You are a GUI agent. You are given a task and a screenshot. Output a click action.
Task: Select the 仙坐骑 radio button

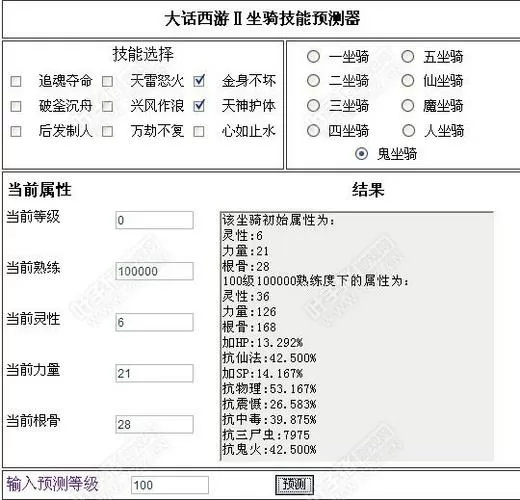point(408,80)
